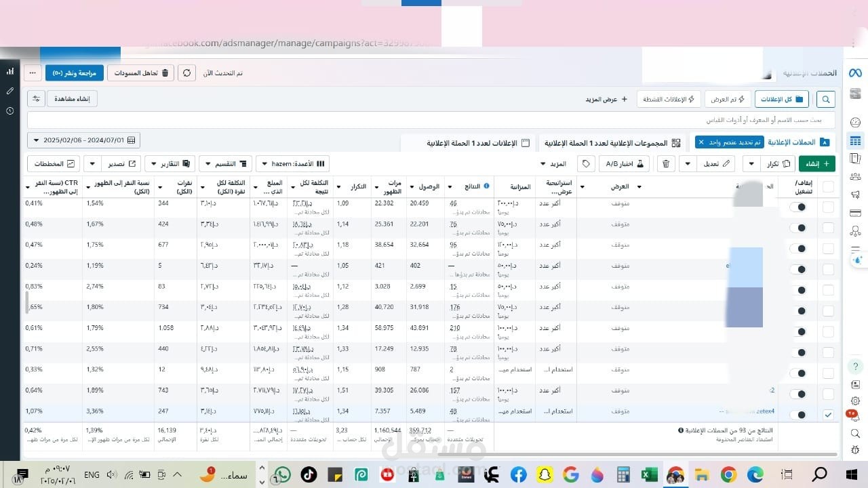The height and width of the screenshot is (488, 868).
Task: Click the search magnifier beside كل الإعلانات
Action: (826, 100)
